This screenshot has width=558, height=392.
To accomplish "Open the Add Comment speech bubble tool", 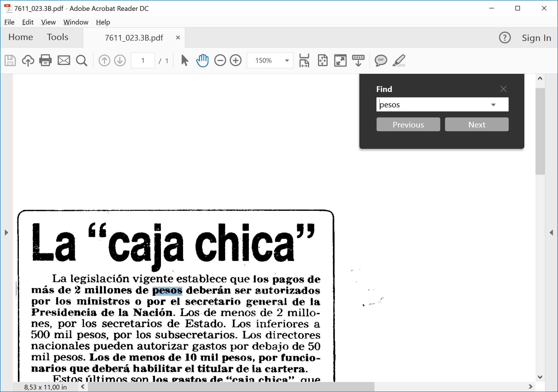I will coord(380,60).
